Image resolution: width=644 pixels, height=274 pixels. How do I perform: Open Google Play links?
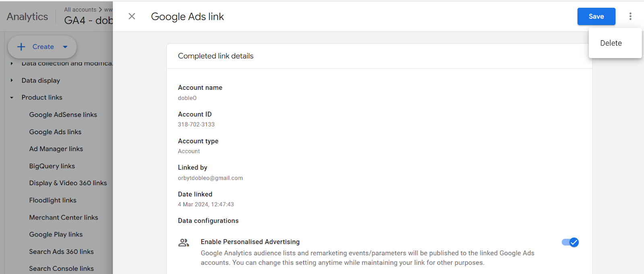click(x=56, y=235)
